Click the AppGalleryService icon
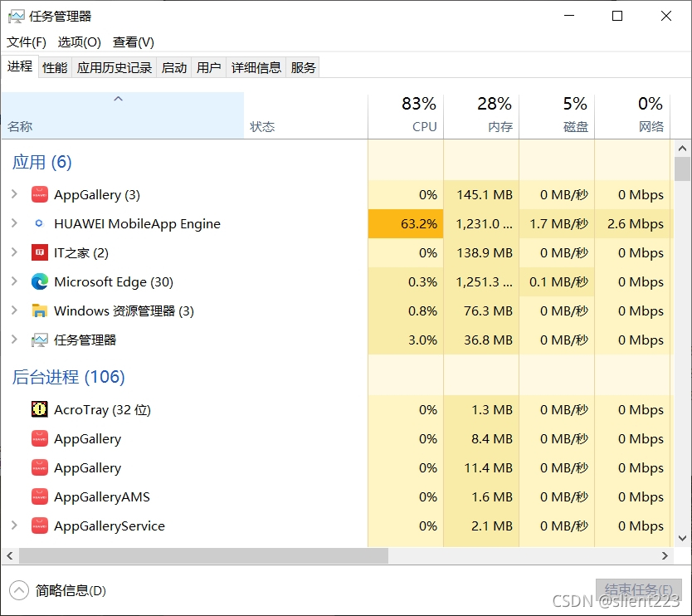 40,526
